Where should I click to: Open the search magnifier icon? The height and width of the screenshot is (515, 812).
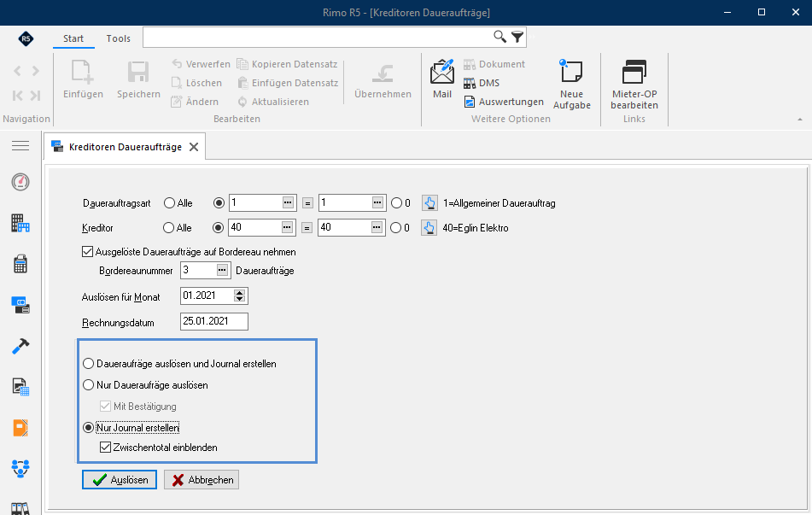click(x=499, y=36)
